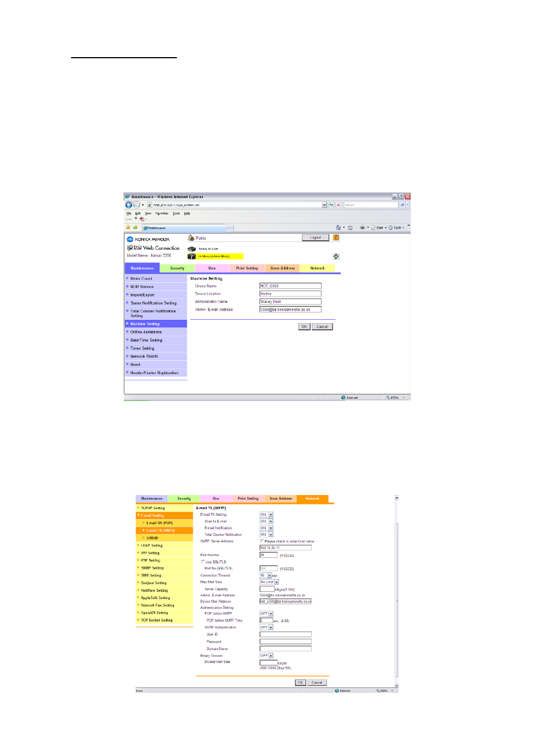Click the zoom 100% icon in the status bar of the Machine Setting window
Viewport: 534px width, 756px height.
pyautogui.click(x=388, y=398)
